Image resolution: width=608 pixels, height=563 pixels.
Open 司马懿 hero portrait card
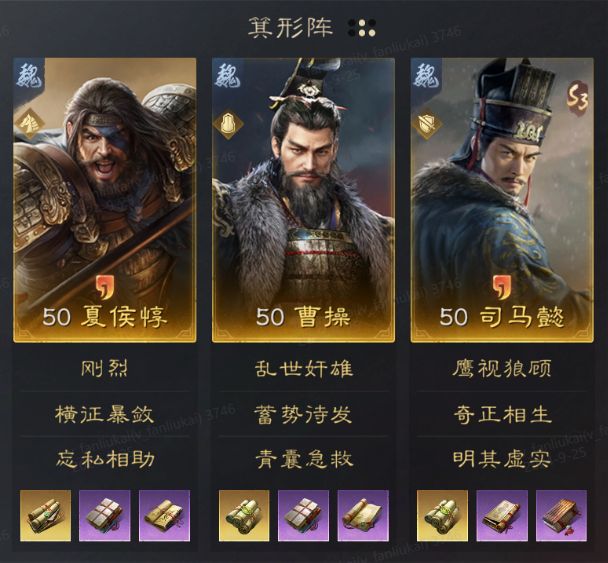click(502, 200)
